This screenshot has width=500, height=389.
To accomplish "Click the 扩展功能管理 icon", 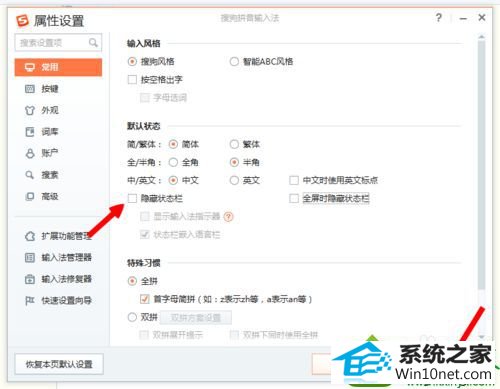I will [x=30, y=236].
